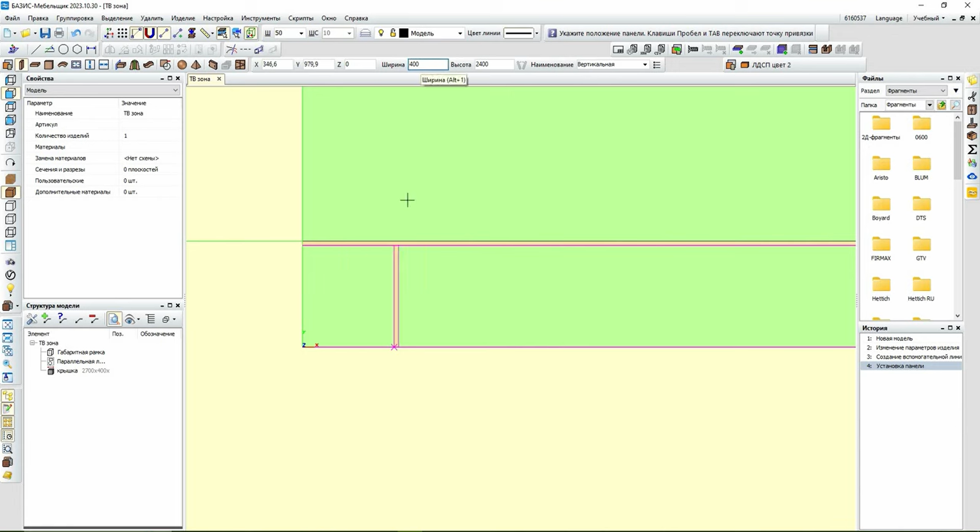This screenshot has width=980, height=532.
Task: Click the Высота input field
Action: click(493, 64)
